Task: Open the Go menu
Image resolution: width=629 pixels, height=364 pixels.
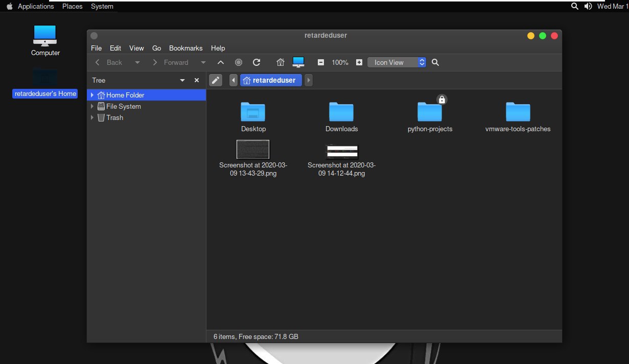Action: click(156, 48)
